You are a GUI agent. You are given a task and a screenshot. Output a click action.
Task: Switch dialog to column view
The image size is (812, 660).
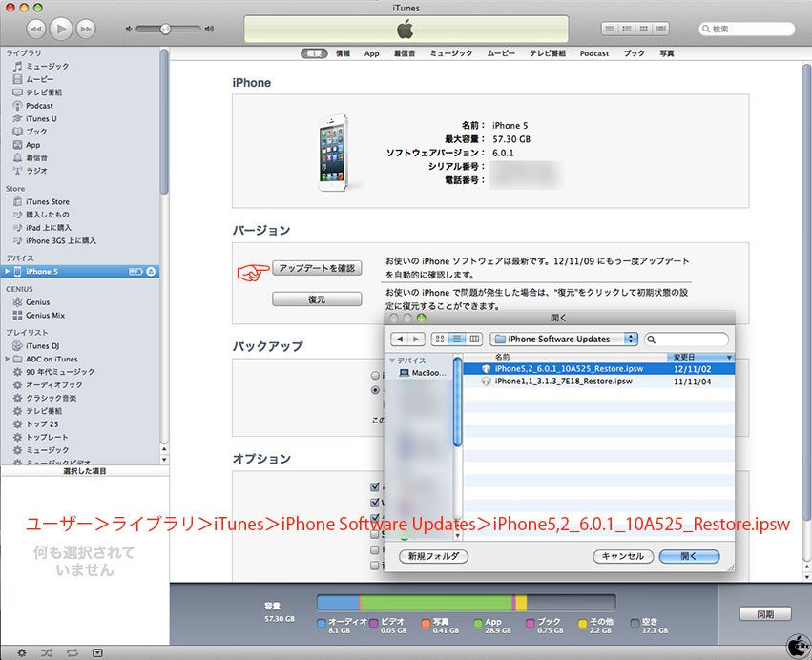[x=474, y=339]
